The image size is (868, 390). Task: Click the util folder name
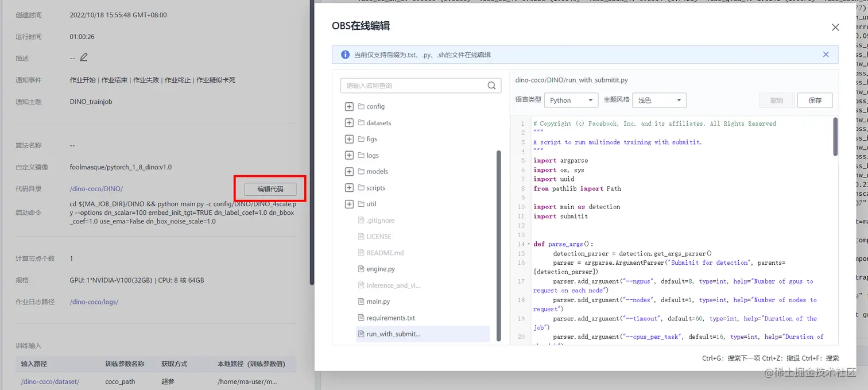pyautogui.click(x=371, y=204)
